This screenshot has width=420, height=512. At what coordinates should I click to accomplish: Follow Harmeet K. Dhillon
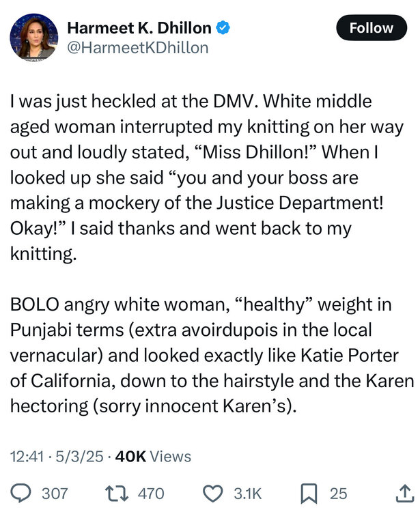371,28
